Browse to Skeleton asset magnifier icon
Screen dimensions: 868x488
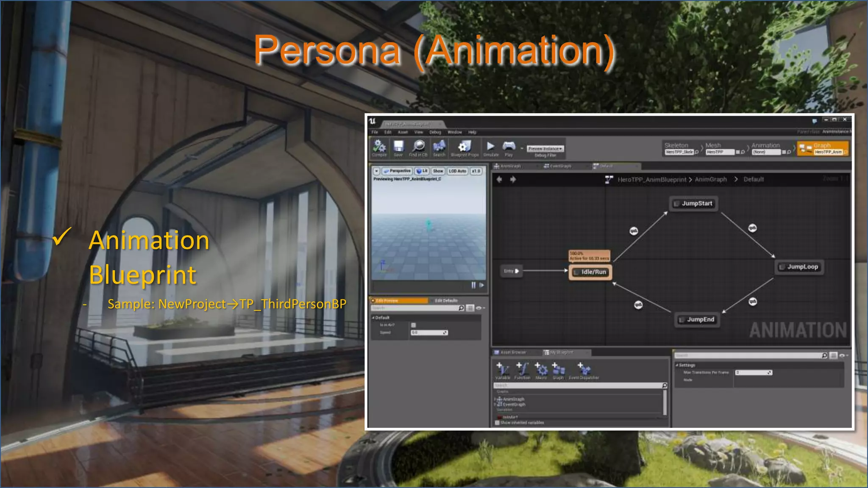pos(697,152)
